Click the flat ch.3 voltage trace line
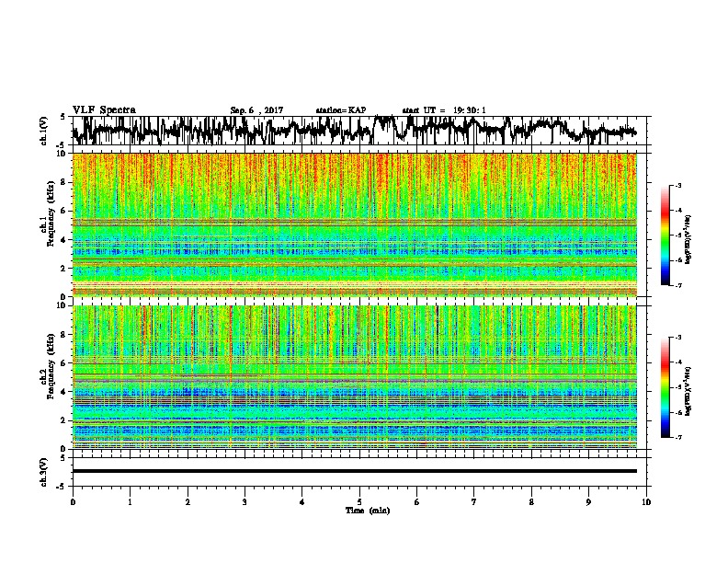The image size is (728, 563). [355, 471]
